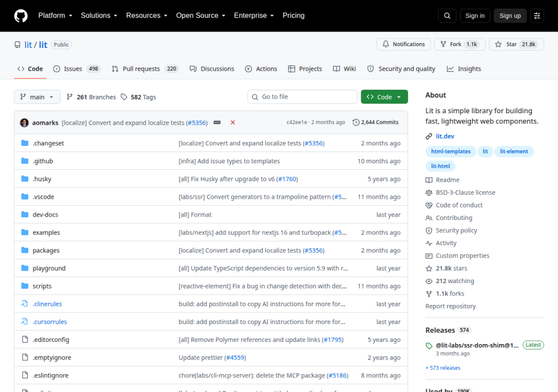This screenshot has height=392, width=558.
Task: Click the lit owner name in breadcrumb
Action: point(28,45)
